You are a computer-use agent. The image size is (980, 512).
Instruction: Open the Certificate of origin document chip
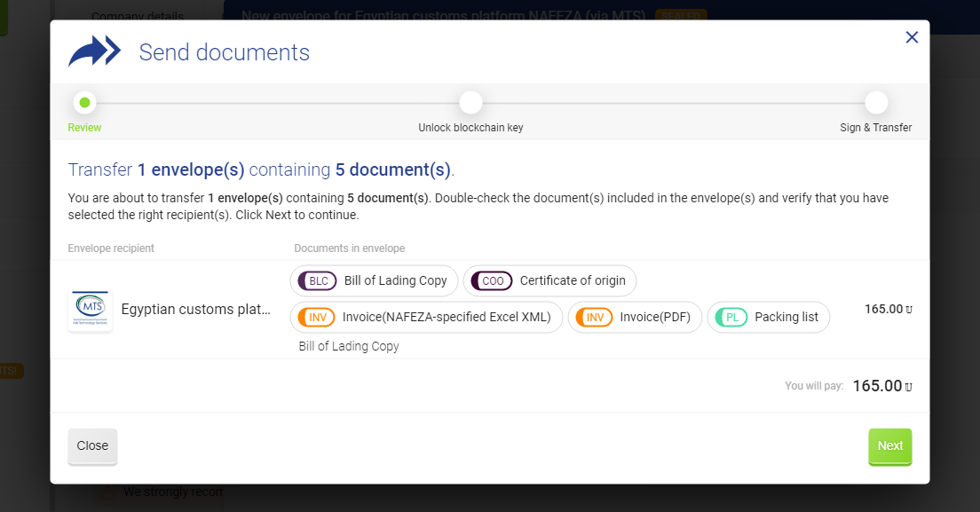tap(573, 280)
